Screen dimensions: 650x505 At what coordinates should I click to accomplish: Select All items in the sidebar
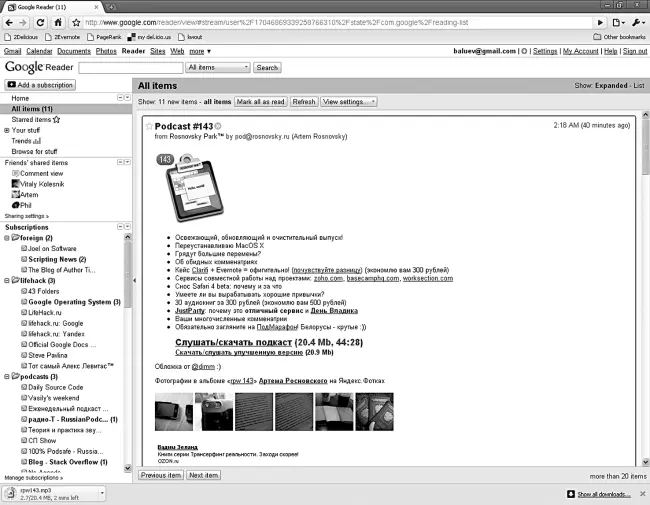(x=66, y=109)
